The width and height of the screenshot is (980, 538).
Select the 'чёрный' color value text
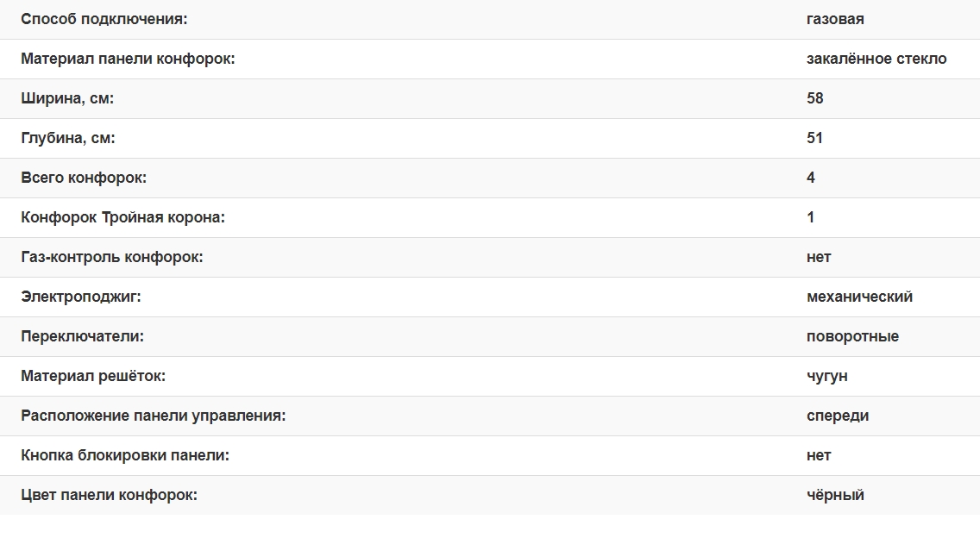[x=835, y=495]
